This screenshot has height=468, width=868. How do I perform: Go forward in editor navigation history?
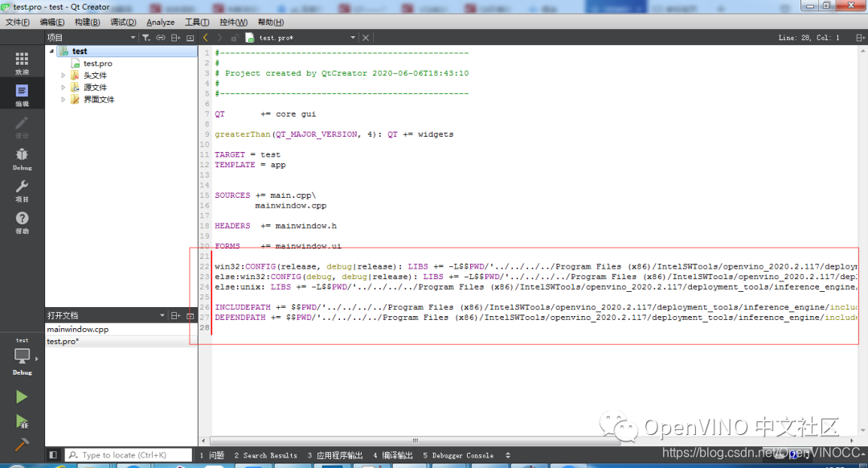coord(219,38)
